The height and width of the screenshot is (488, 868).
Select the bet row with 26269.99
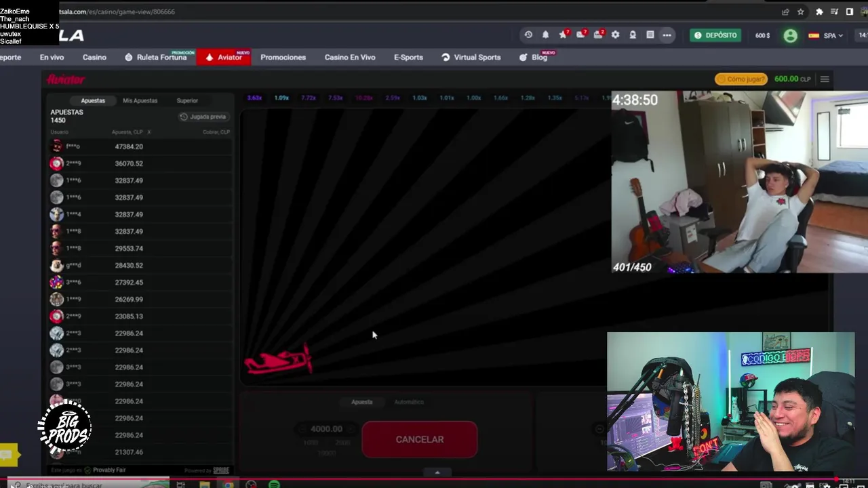coord(140,299)
